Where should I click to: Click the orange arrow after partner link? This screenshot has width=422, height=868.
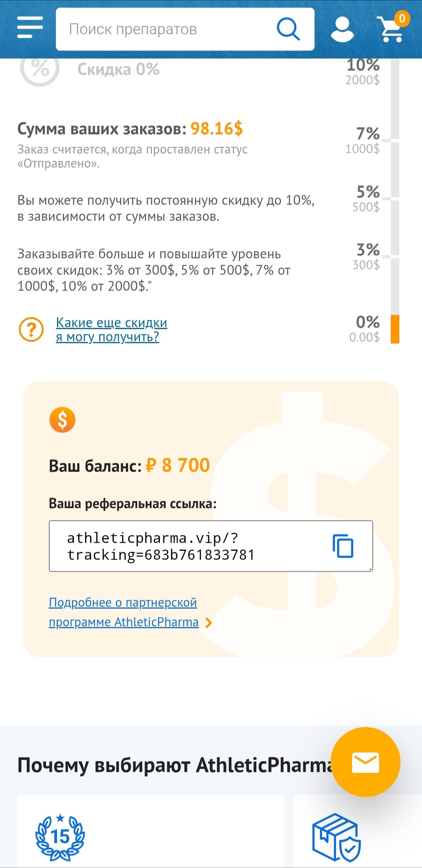point(209,622)
